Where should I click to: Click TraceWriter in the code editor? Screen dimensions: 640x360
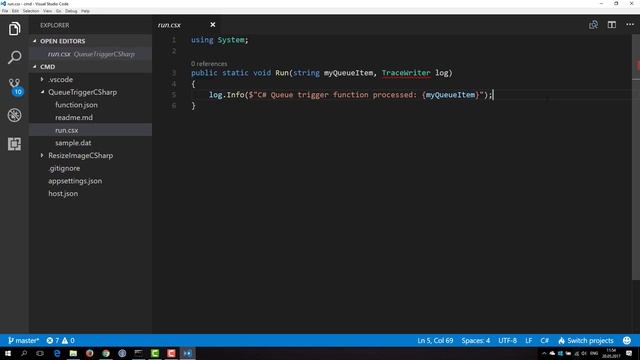click(x=406, y=73)
